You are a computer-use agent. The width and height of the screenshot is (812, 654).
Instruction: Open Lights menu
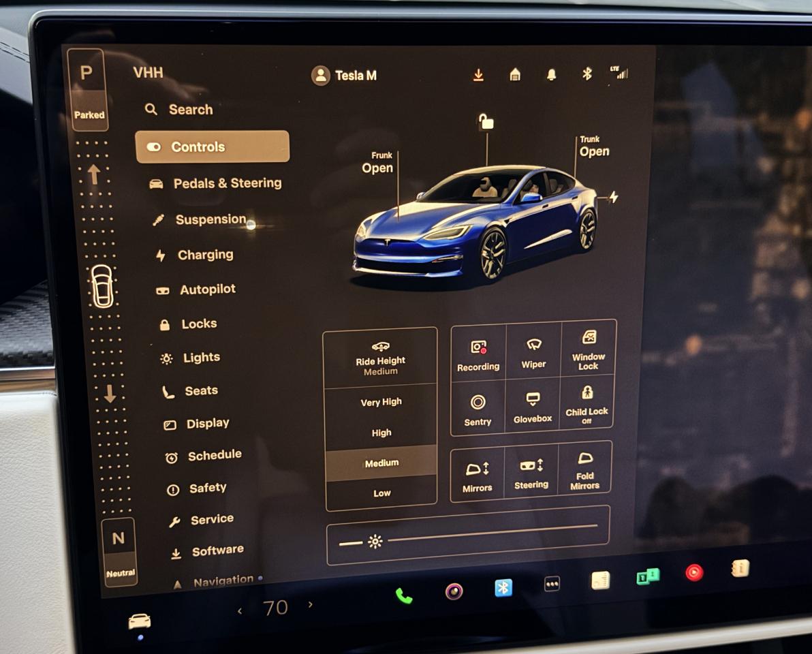point(191,358)
